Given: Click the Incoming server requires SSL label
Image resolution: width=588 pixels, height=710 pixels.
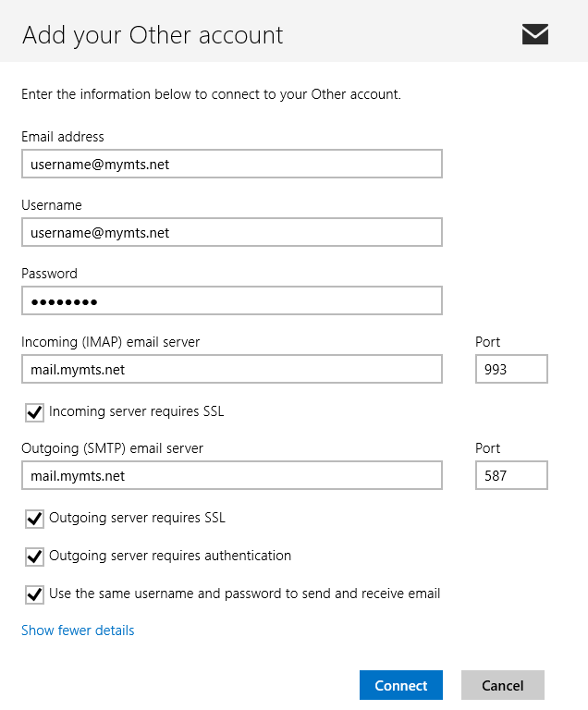Looking at the screenshot, I should point(136,411).
